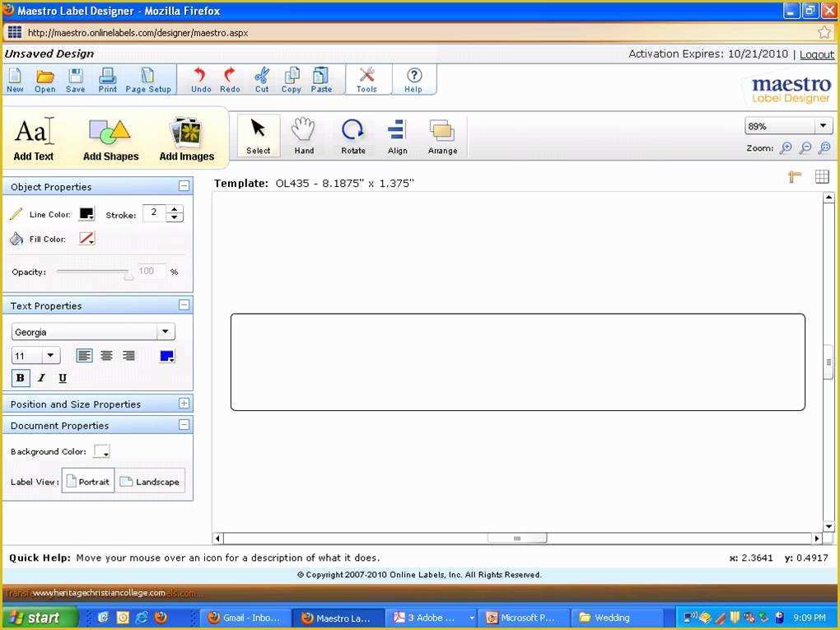The width and height of the screenshot is (840, 630).
Task: Zoom in with magnifier plus icon
Action: pos(786,148)
